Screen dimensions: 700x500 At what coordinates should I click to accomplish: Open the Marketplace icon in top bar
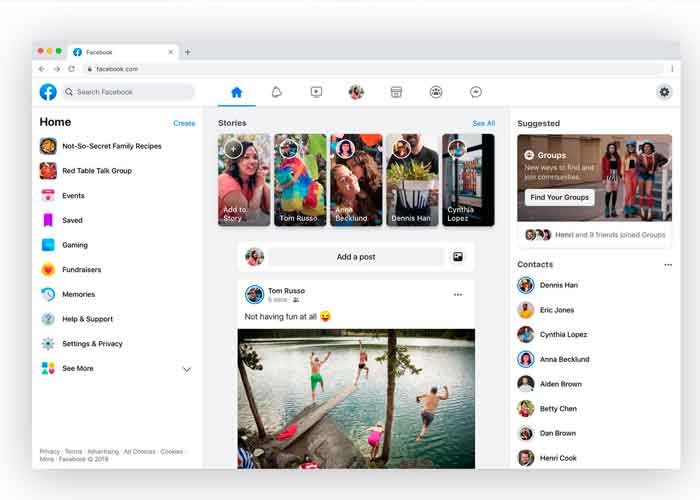click(x=396, y=92)
